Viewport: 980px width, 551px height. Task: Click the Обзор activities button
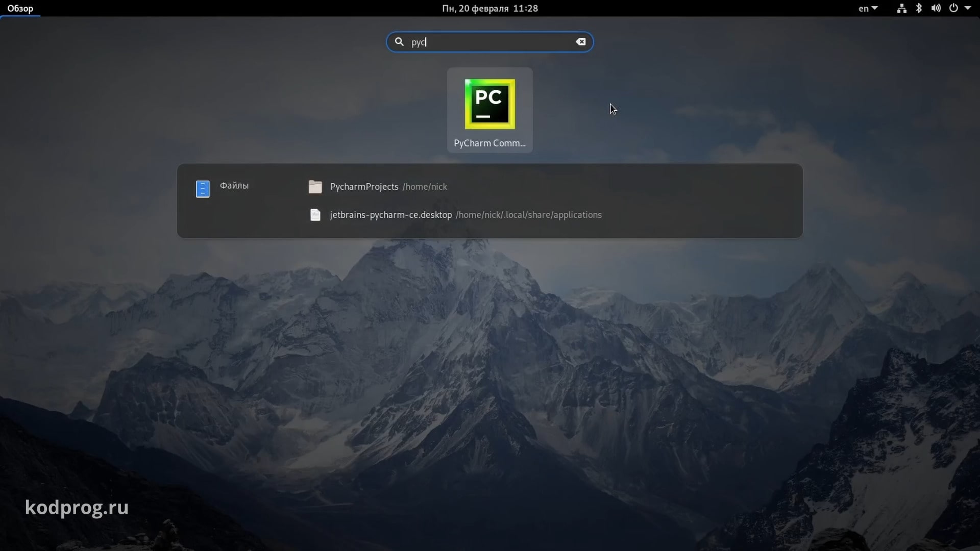click(20, 8)
